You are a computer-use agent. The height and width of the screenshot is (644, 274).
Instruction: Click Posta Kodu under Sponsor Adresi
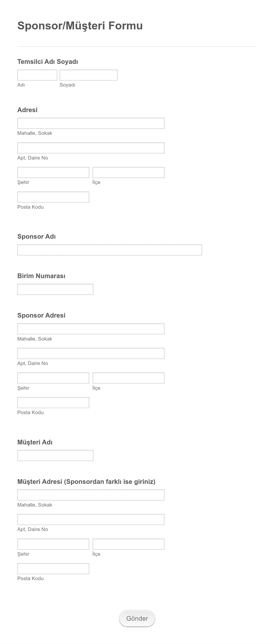click(x=53, y=403)
